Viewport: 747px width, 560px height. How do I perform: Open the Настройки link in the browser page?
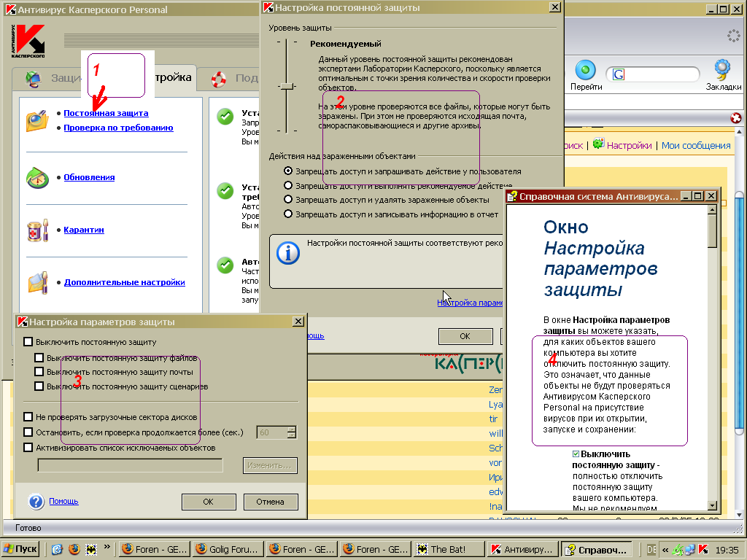pos(629,146)
